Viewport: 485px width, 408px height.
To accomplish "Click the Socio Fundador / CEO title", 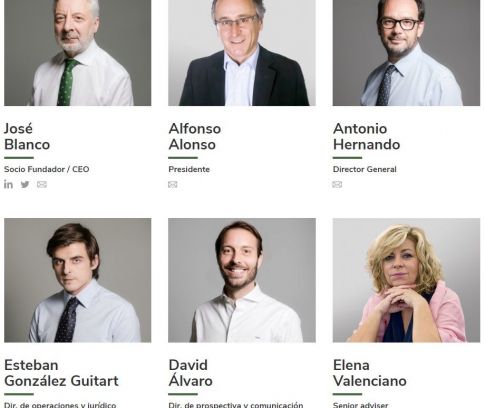I will tap(47, 169).
